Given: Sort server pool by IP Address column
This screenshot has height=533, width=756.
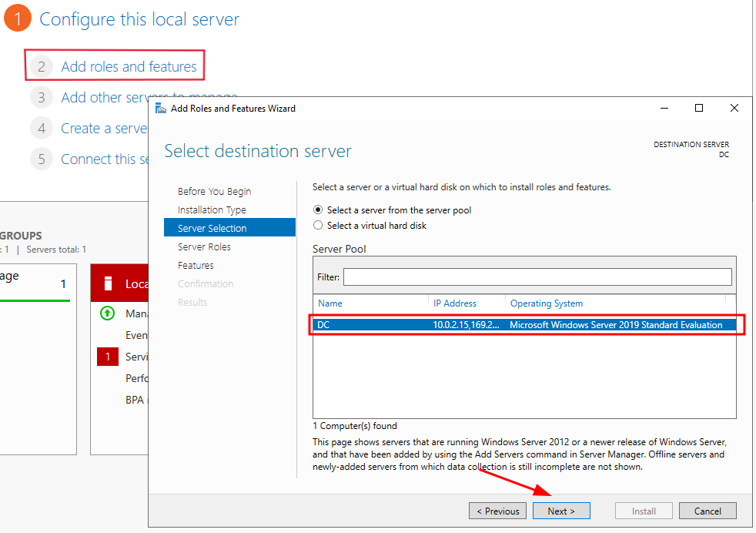Looking at the screenshot, I should point(454,303).
